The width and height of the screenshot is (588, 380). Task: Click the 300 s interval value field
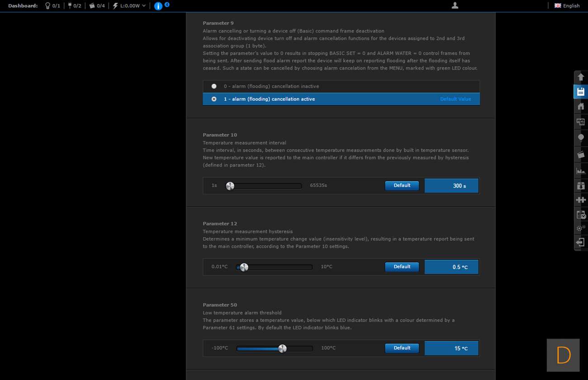[x=451, y=186]
